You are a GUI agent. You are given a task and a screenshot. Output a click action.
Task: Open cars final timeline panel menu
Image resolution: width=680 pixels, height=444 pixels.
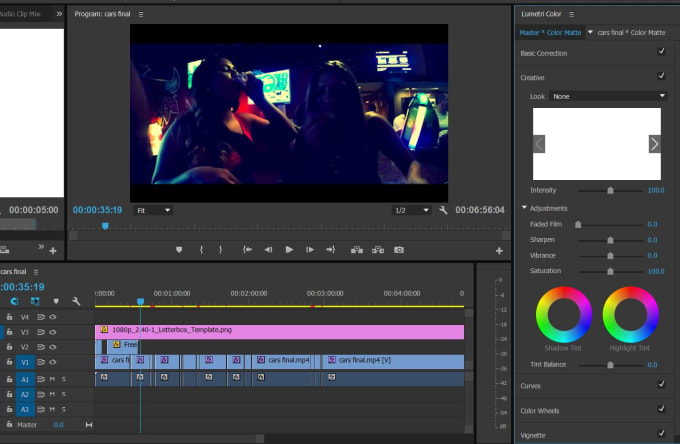(x=36, y=272)
